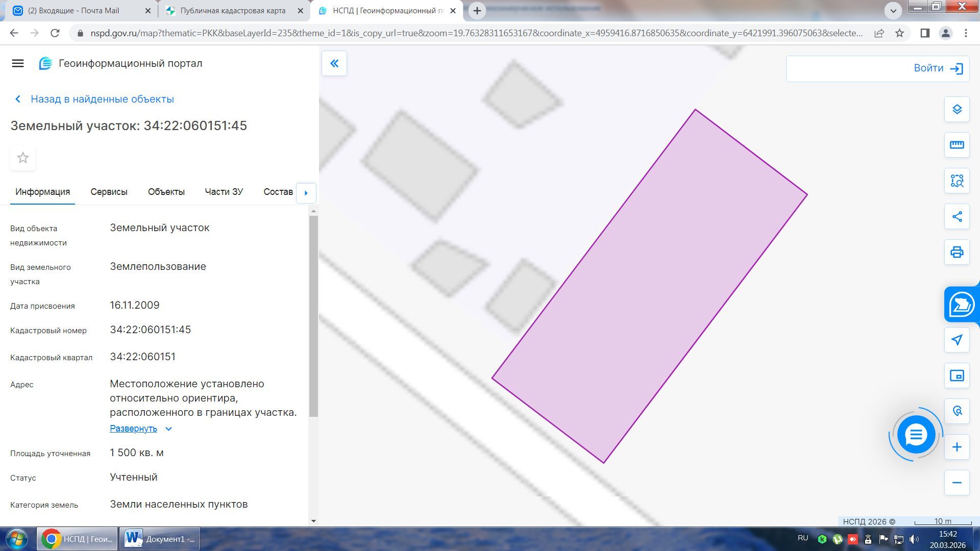Add parcel to favorites with star

pyautogui.click(x=23, y=158)
